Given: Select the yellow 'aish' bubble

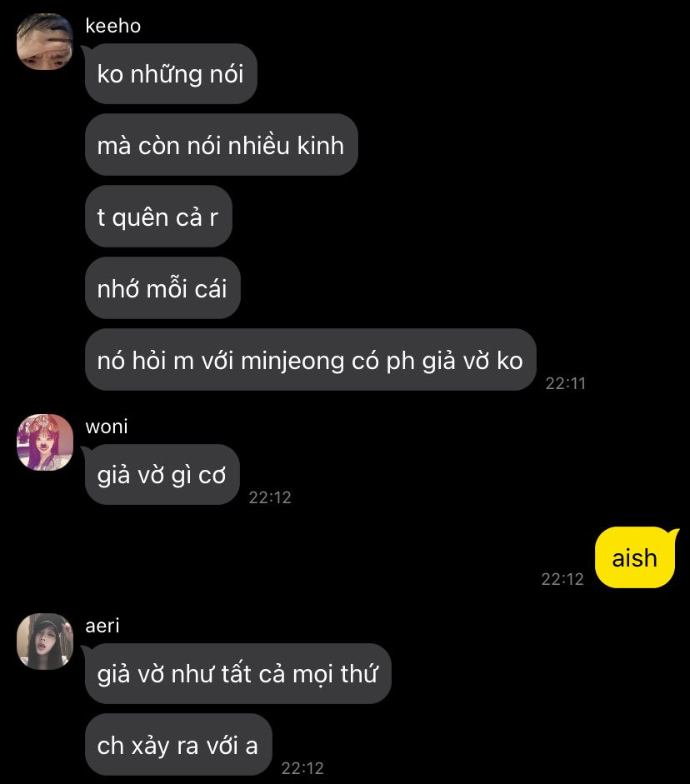Looking at the screenshot, I should coord(635,557).
